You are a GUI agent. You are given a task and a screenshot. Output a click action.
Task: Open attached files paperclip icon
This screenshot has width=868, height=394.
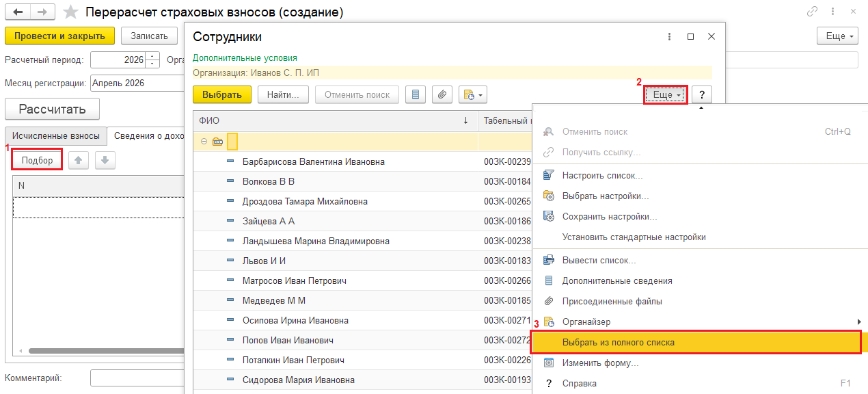pyautogui.click(x=442, y=95)
